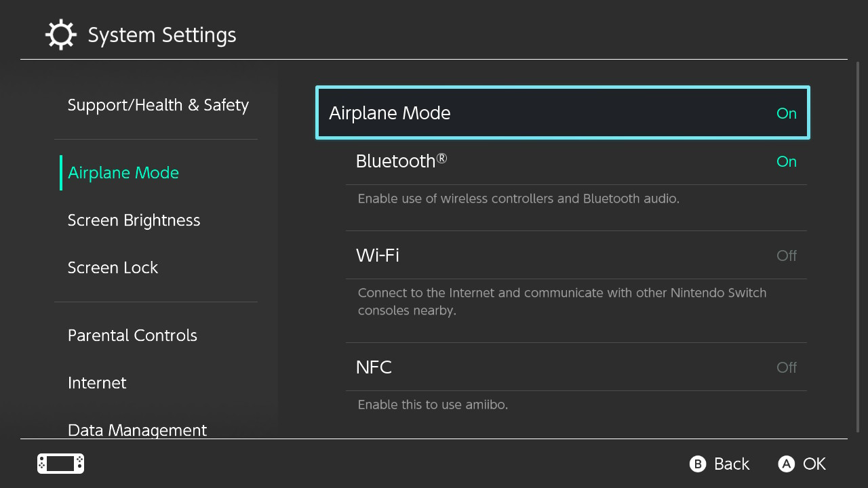Screen dimensions: 868x488
Task: Click the Back label
Action: [x=731, y=464]
